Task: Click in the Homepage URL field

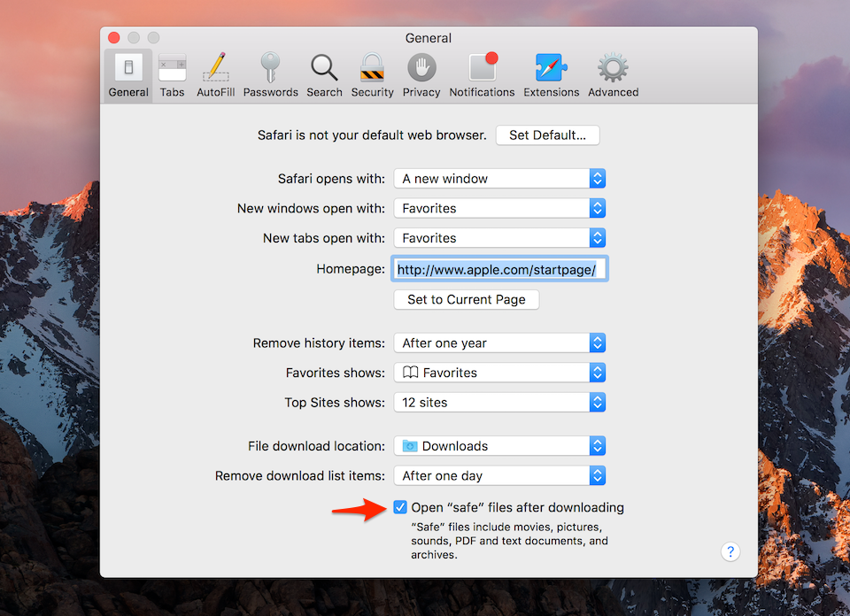Action: click(x=499, y=269)
